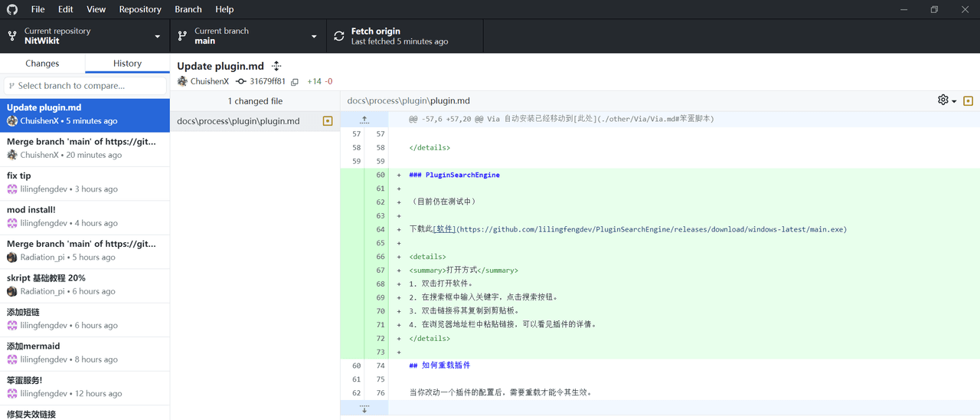The image size is (980, 420).
Task: Click the Select branch to compare field
Action: [x=85, y=86]
